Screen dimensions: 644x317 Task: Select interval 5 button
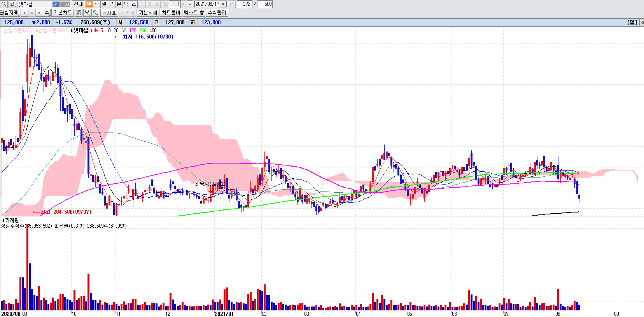tap(157, 4)
